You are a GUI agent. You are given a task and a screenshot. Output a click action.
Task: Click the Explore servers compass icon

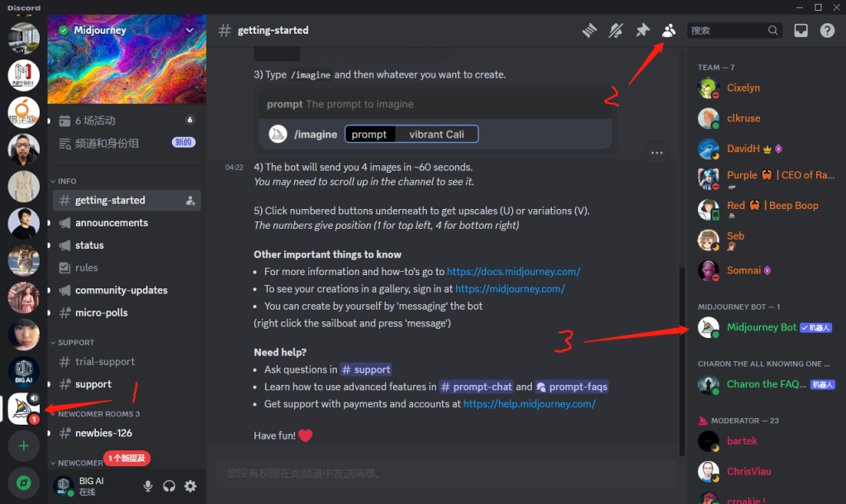coord(24,483)
